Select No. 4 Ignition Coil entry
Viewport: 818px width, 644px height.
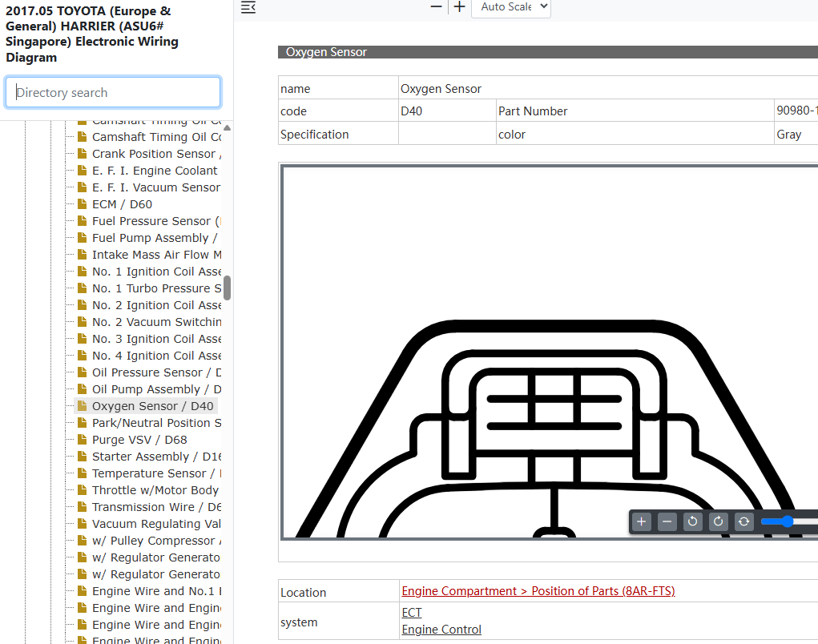coord(156,356)
